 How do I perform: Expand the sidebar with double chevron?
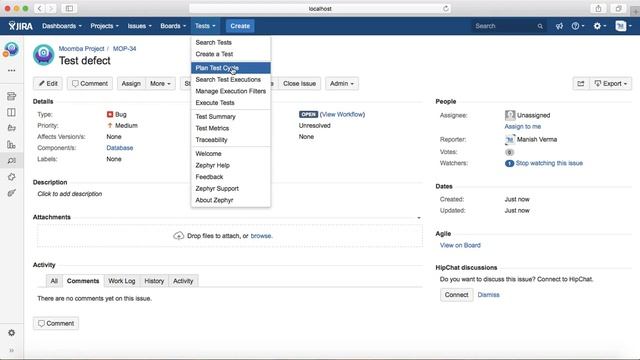click(11, 350)
